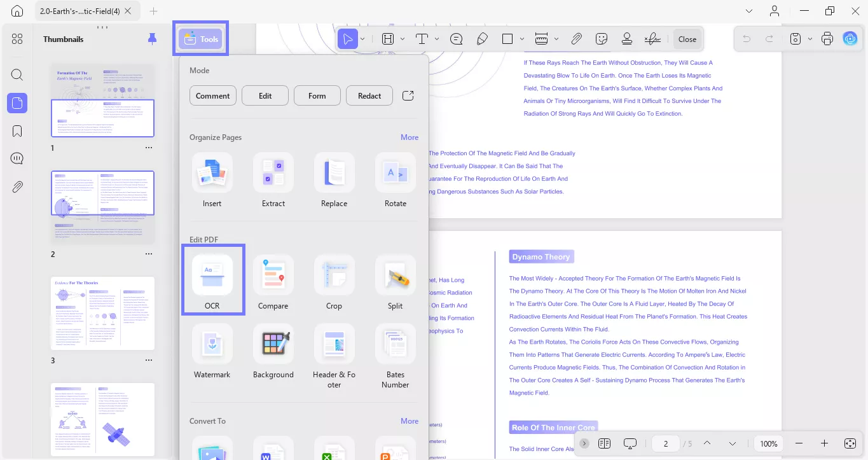Click the Close button in annotation toolbar
Screen dimensions: 868x460
[x=687, y=39]
